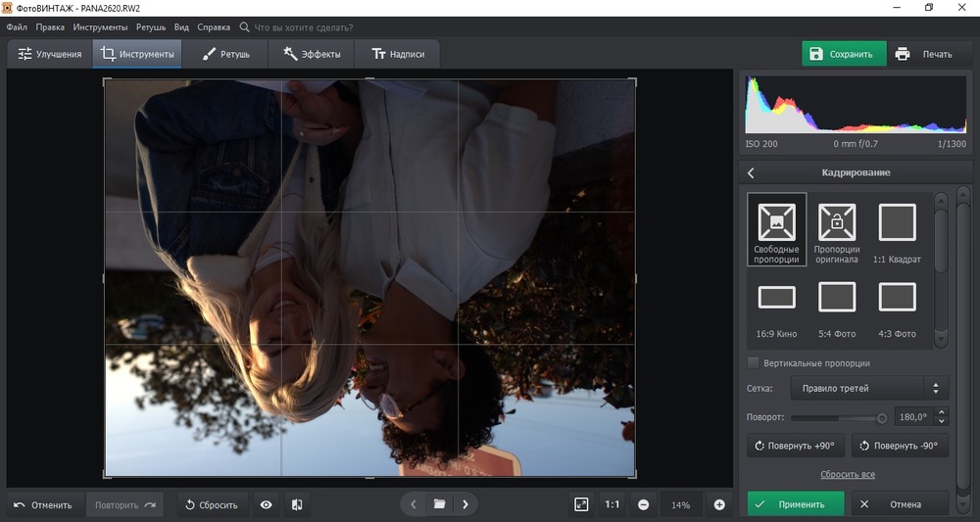980x522 pixels.
Task: Toggle the eye preview of the original
Action: [x=266, y=504]
